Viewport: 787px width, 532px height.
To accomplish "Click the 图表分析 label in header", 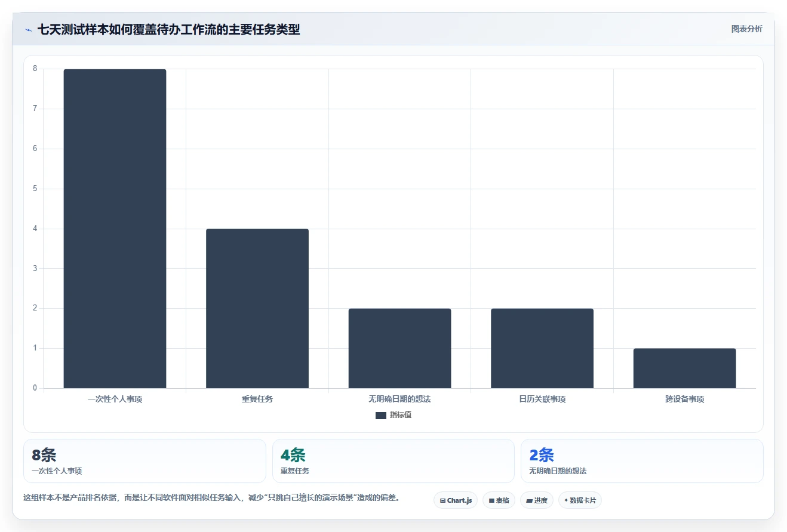I will 746,29.
